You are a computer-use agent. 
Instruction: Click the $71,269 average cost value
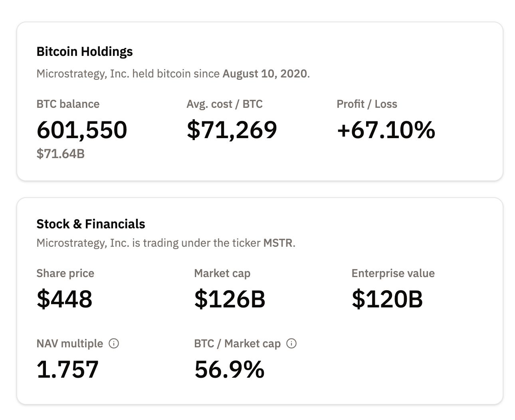click(x=232, y=130)
